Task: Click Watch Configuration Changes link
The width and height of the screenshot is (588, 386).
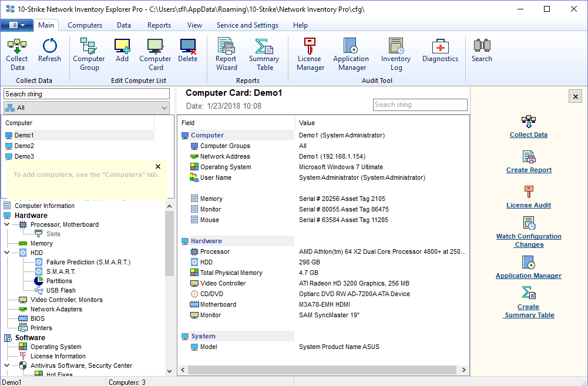Action: coord(529,240)
